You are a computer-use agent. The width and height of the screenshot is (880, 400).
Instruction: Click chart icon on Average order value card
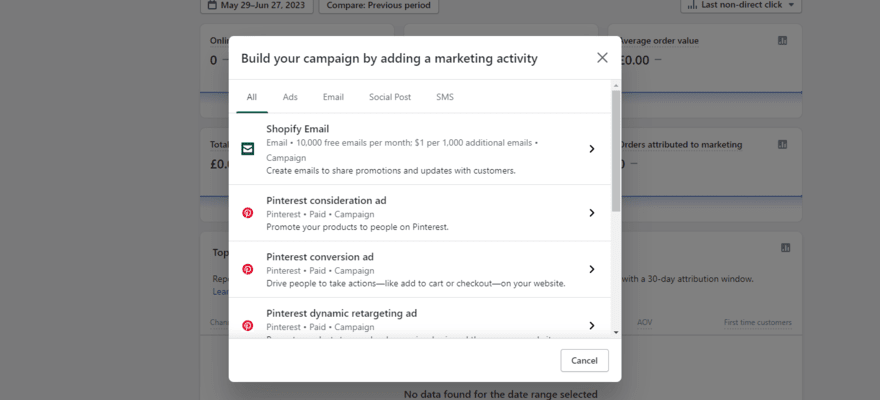[783, 40]
